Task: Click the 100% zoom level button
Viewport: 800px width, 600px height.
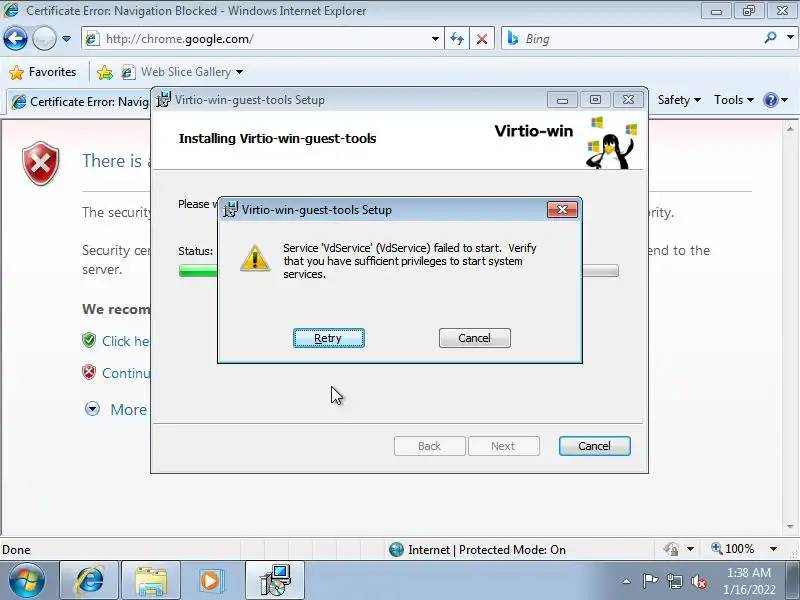Action: [733, 549]
